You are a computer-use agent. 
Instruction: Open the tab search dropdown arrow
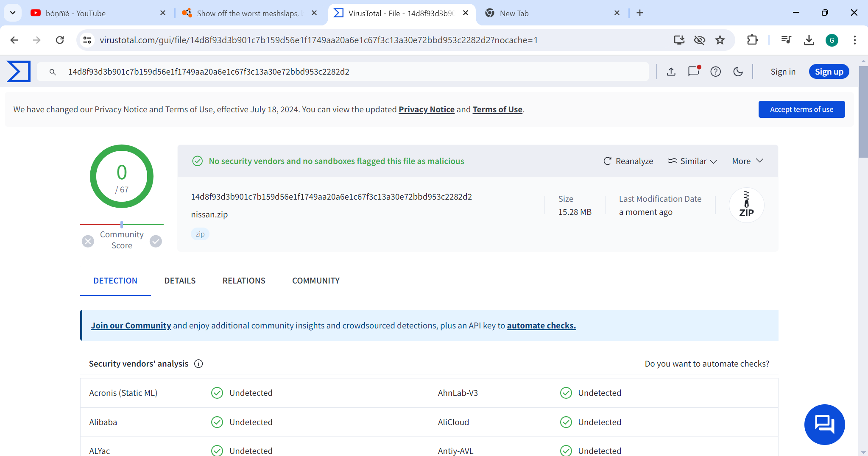13,13
